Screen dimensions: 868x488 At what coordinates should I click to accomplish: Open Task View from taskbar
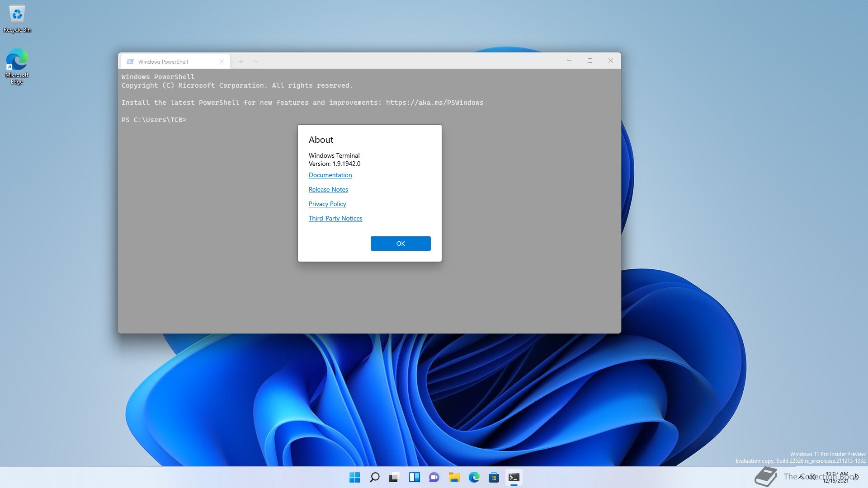(395, 477)
